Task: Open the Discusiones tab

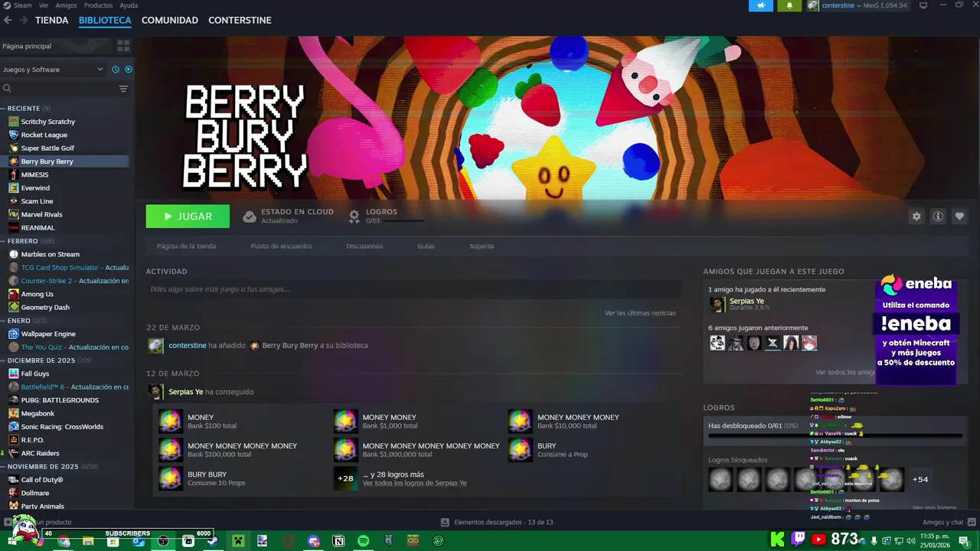Action: [364, 246]
